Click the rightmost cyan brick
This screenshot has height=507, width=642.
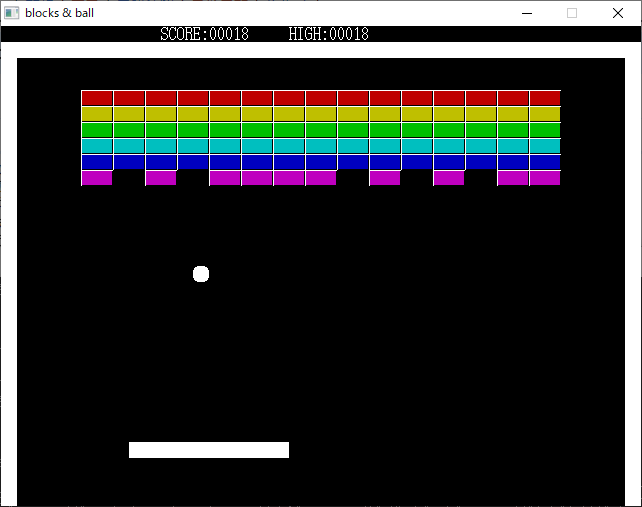pos(545,146)
